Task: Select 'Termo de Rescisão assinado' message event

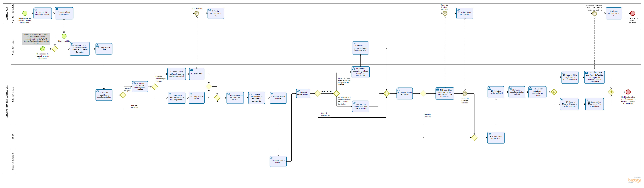Action: pos(465,94)
